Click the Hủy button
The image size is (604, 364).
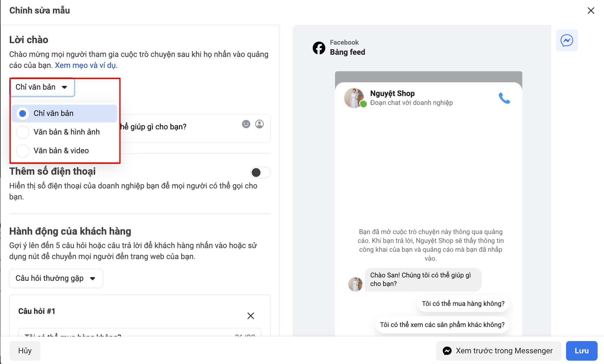coord(25,351)
